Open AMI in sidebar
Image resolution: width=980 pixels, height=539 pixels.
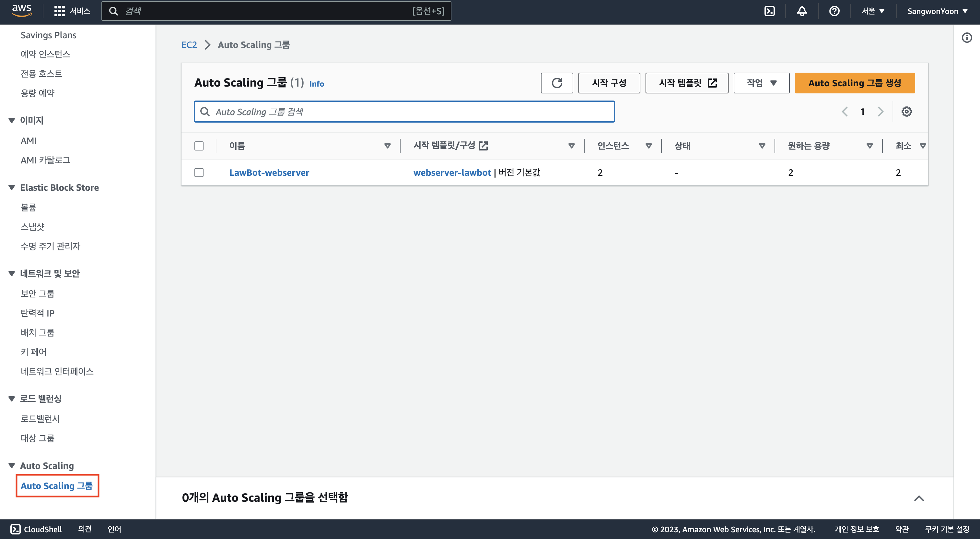tap(29, 141)
